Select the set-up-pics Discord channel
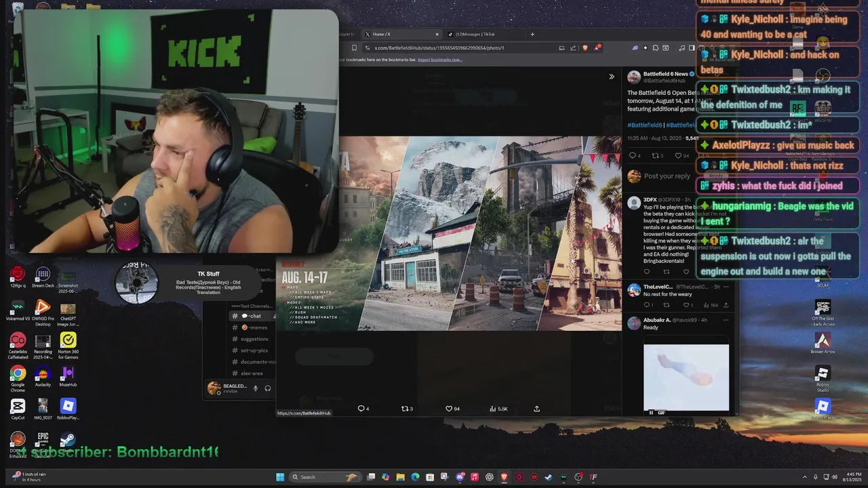The image size is (868, 488). [x=254, y=350]
